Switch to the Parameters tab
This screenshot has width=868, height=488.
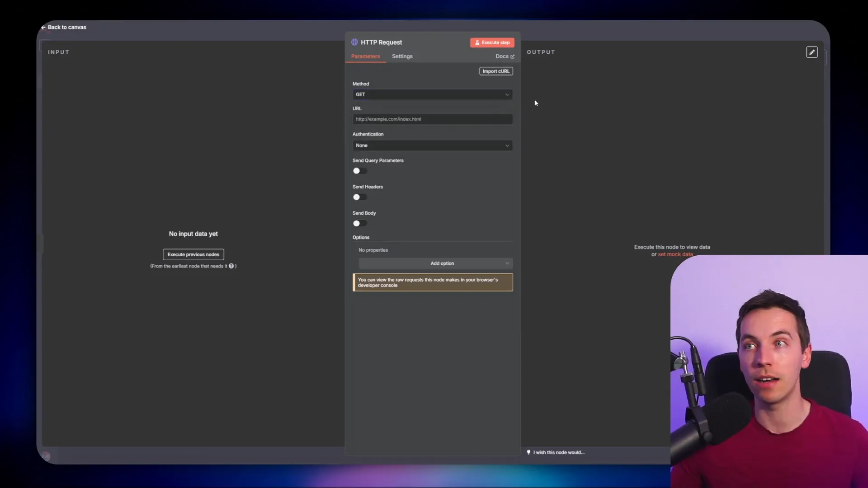click(x=366, y=56)
